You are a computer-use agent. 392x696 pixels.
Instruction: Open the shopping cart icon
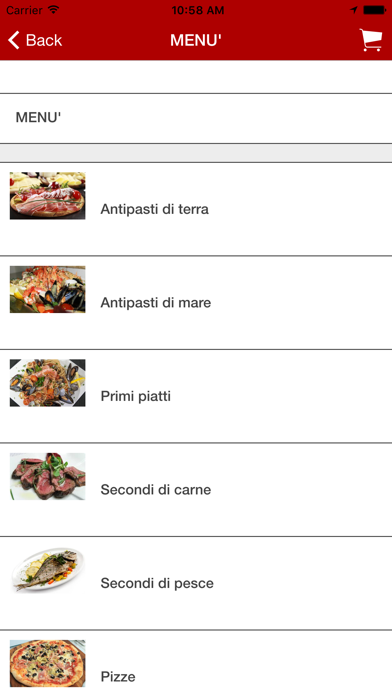(x=371, y=40)
